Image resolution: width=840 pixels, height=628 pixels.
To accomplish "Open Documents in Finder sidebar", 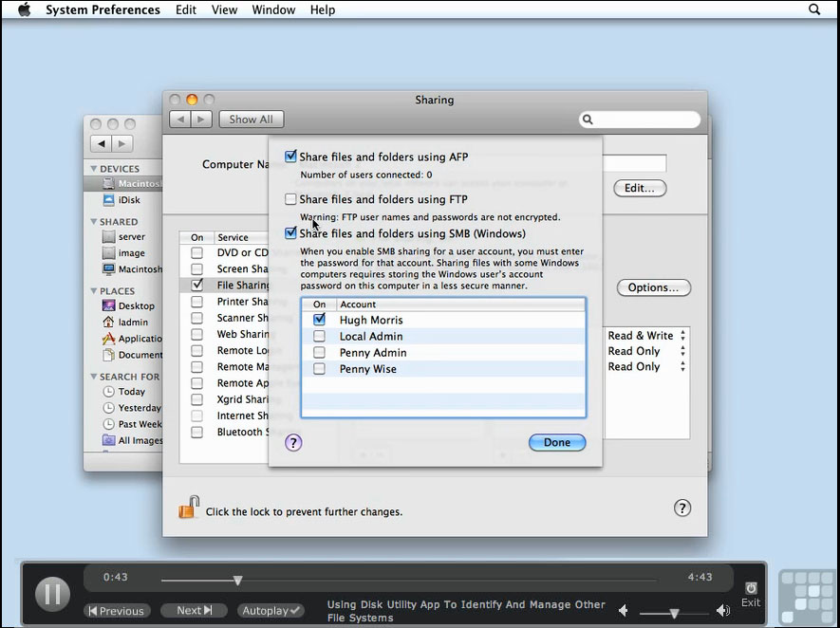I will point(132,355).
